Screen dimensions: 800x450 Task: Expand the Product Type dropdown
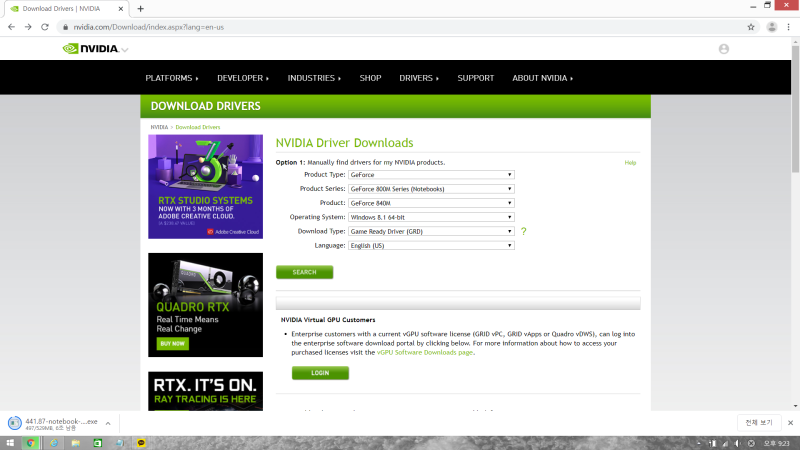point(431,174)
